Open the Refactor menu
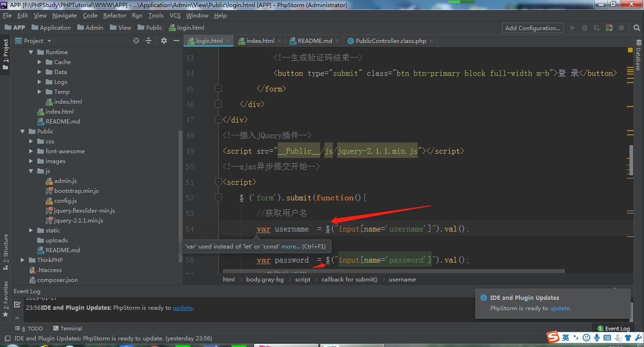This screenshot has height=347, width=644. (x=115, y=16)
